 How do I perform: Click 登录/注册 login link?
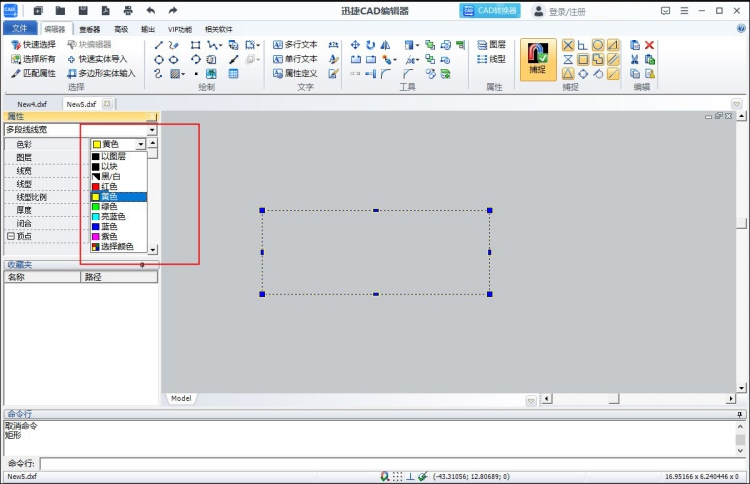(x=567, y=11)
